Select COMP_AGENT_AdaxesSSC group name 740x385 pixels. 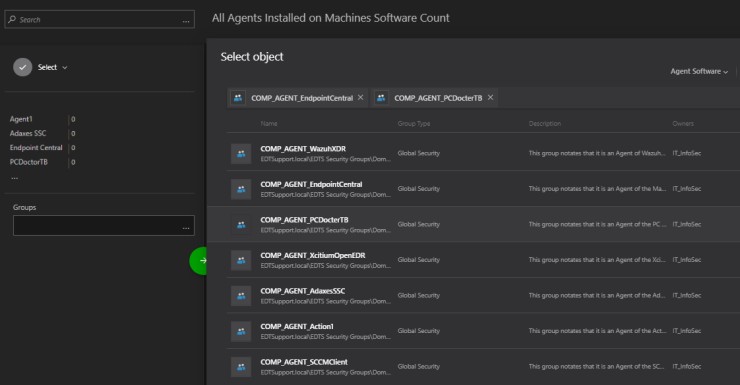tap(303, 291)
